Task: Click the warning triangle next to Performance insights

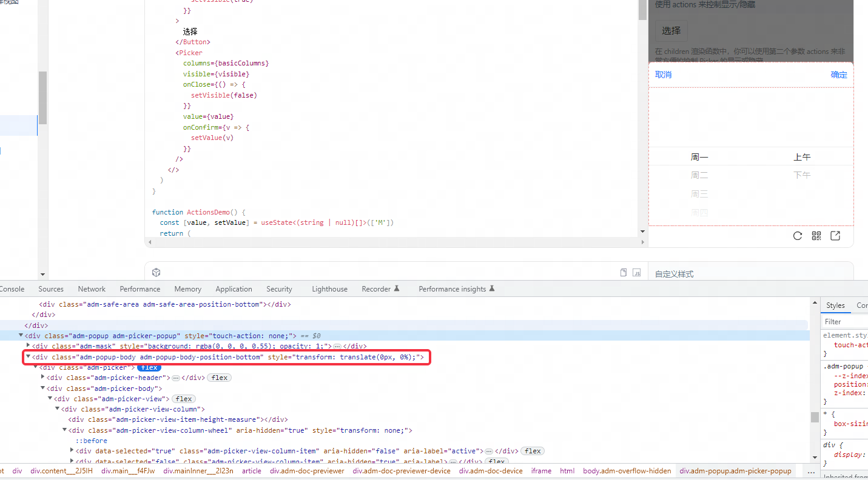Action: pos(492,288)
